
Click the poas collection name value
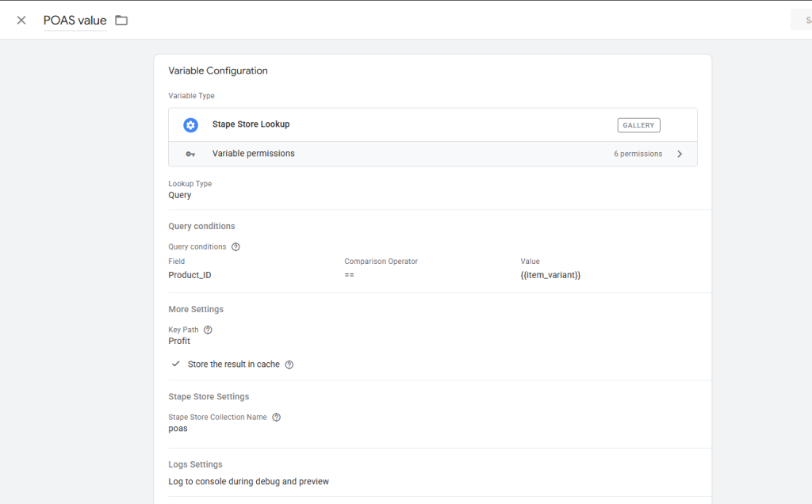pyautogui.click(x=178, y=429)
